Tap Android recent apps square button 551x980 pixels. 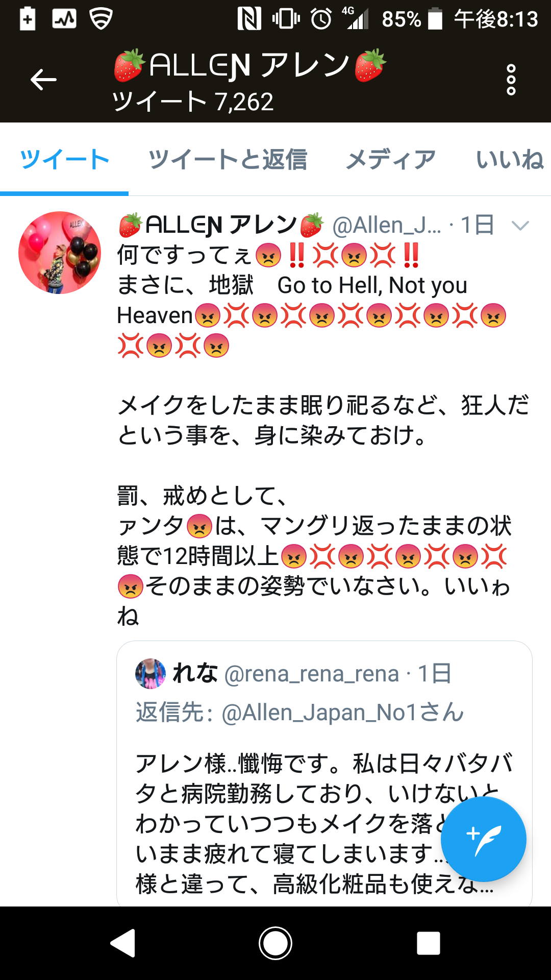(x=429, y=943)
